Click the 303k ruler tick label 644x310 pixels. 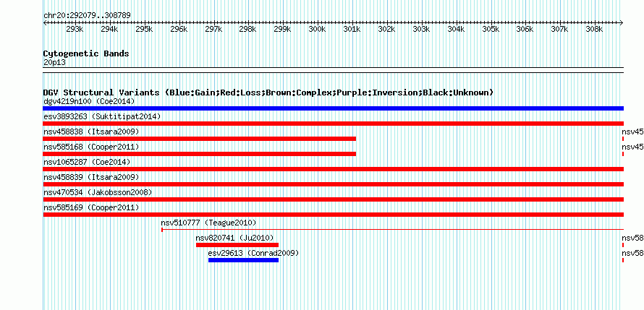pyautogui.click(x=421, y=30)
